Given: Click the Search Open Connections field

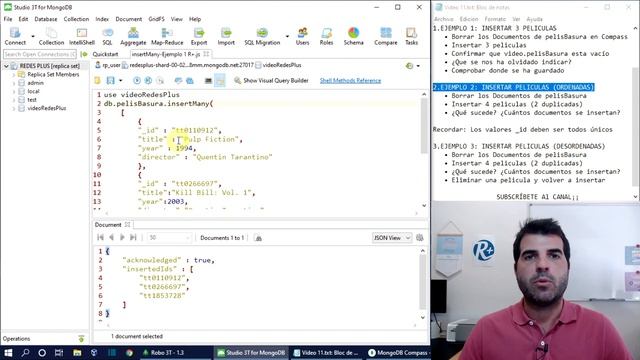Looking at the screenshot, I should click(x=40, y=54).
